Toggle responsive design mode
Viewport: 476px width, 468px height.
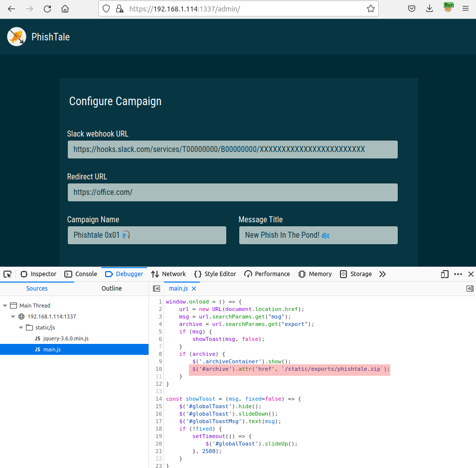point(445,274)
